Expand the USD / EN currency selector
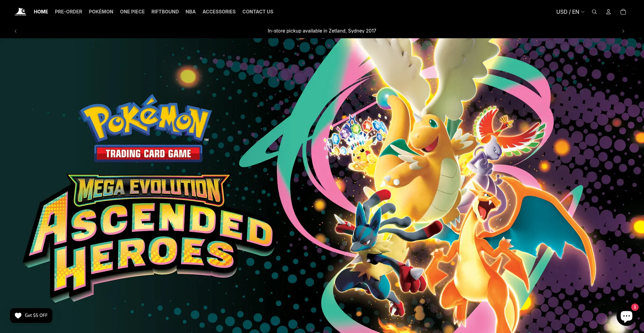 [x=570, y=12]
